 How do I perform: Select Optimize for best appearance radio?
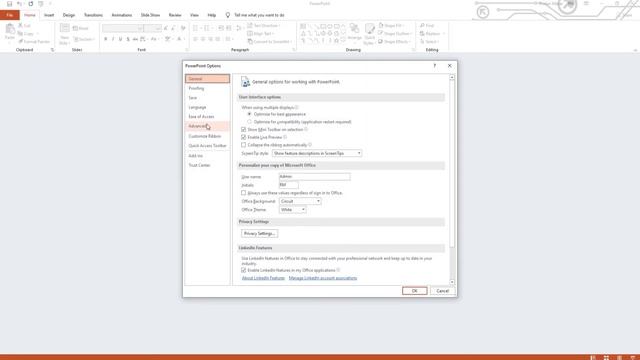coord(249,114)
